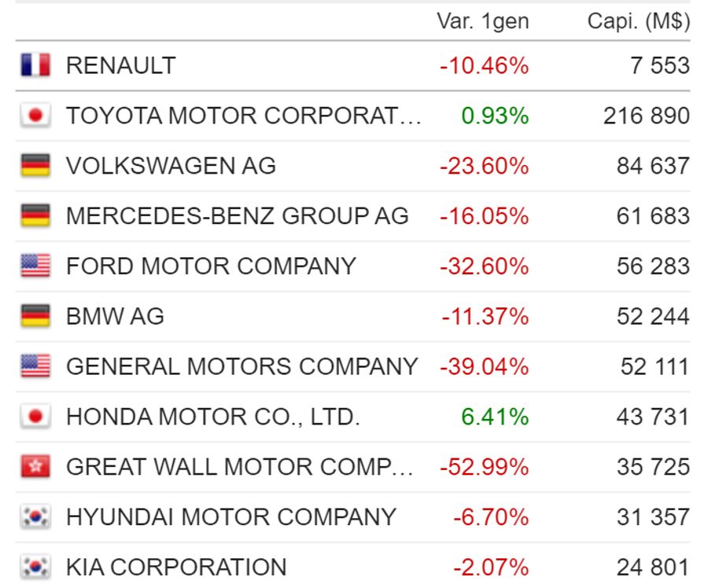708x588 pixels.
Task: Click the Hong Kong flag beside Great Wall
Action: (x=35, y=466)
